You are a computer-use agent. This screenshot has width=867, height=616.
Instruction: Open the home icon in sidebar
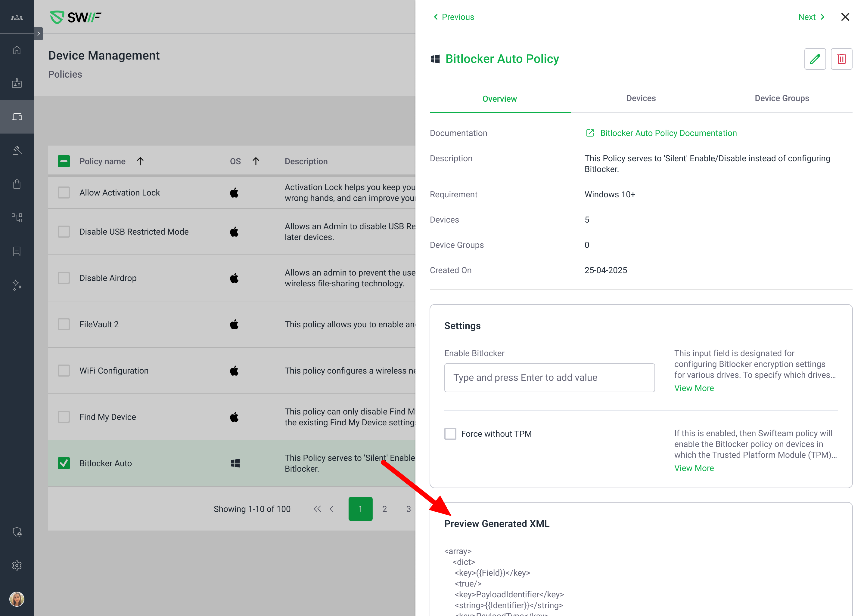[x=17, y=50]
